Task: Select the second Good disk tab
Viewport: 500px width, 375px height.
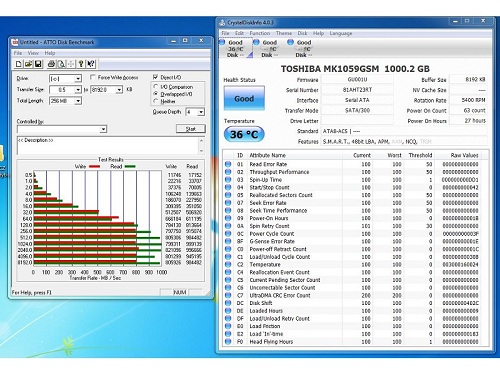Action: point(269,48)
